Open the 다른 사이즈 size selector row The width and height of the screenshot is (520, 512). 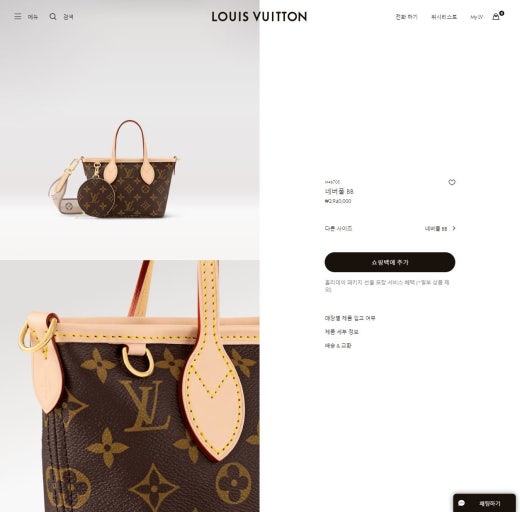coord(390,228)
